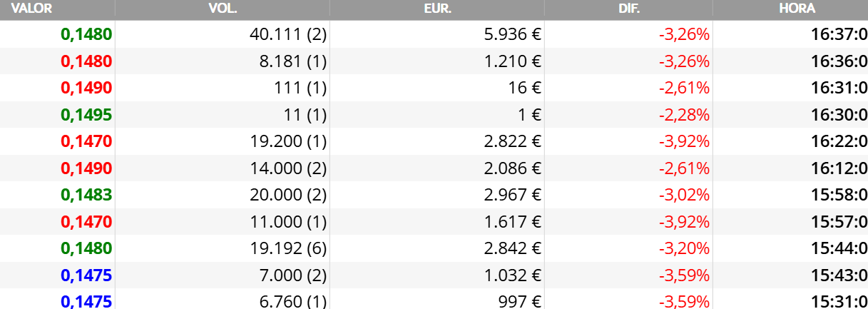
Task: Click the HORA column header
Action: tap(797, 9)
